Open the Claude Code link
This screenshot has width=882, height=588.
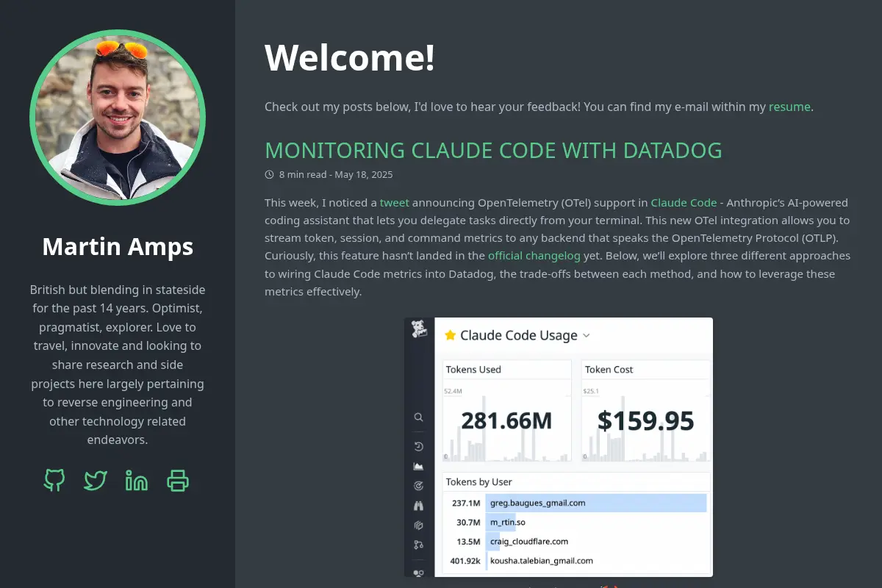tap(684, 203)
